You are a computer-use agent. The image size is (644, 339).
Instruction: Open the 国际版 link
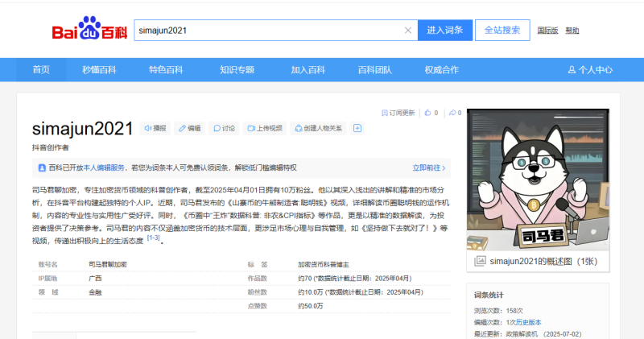547,31
